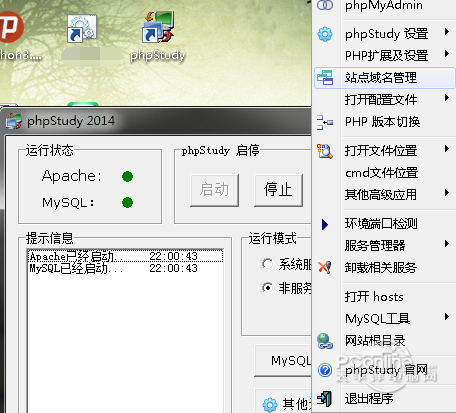Click the globe icon beside 网站根目录
The width and height of the screenshot is (456, 413).
point(325,341)
